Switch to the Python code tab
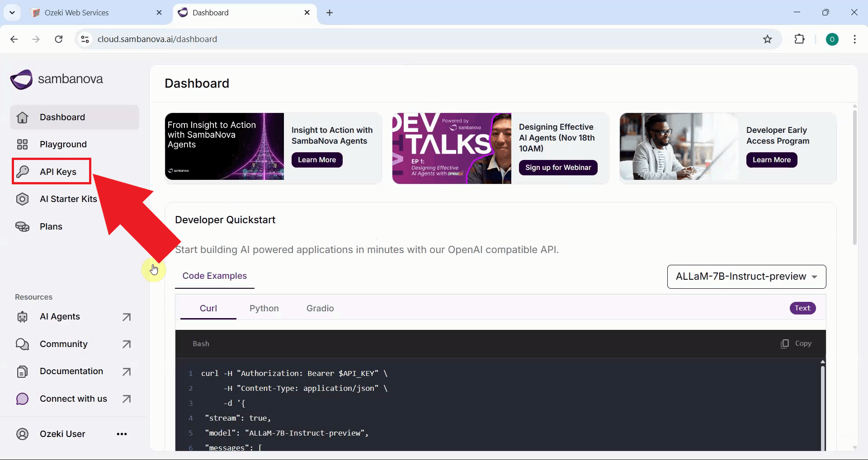The width and height of the screenshot is (868, 460). tap(264, 308)
